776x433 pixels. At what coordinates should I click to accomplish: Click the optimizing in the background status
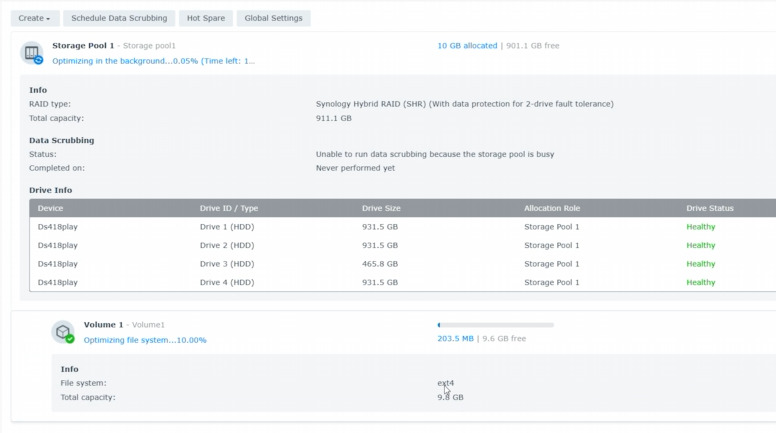point(153,61)
